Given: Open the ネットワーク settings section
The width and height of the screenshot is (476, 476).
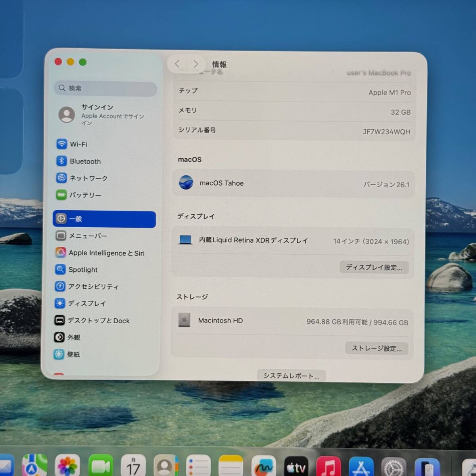Looking at the screenshot, I should click(x=88, y=178).
